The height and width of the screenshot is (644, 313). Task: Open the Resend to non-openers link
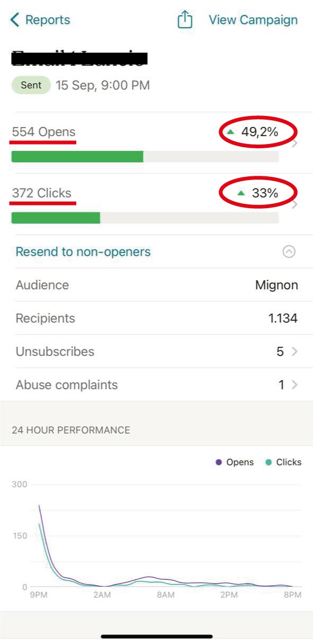click(83, 252)
